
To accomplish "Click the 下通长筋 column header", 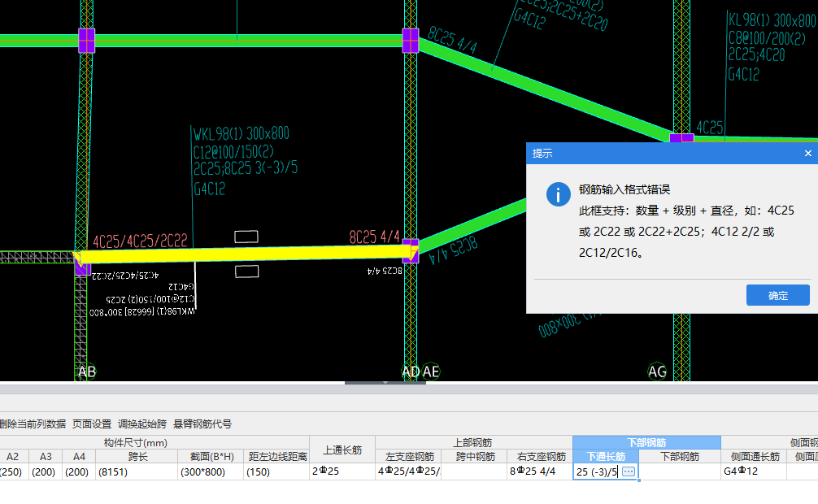I will (x=606, y=457).
